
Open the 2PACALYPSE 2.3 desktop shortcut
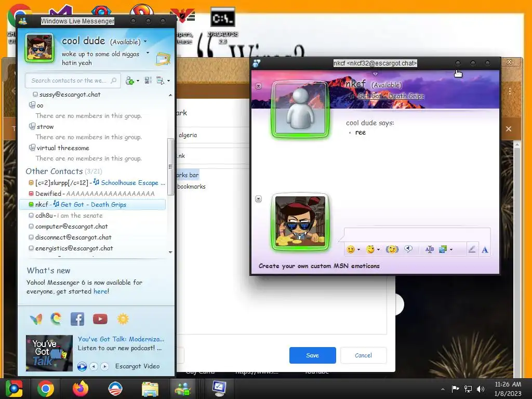(x=222, y=26)
